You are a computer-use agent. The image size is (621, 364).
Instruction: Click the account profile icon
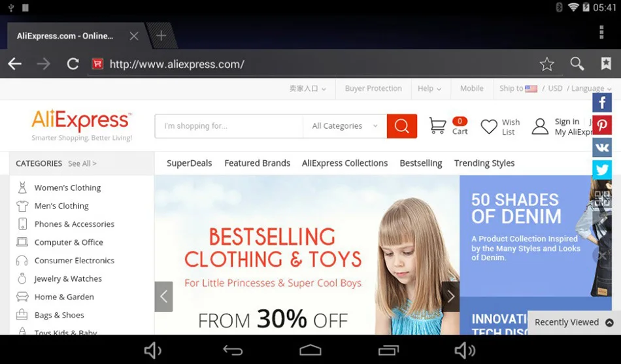point(540,127)
